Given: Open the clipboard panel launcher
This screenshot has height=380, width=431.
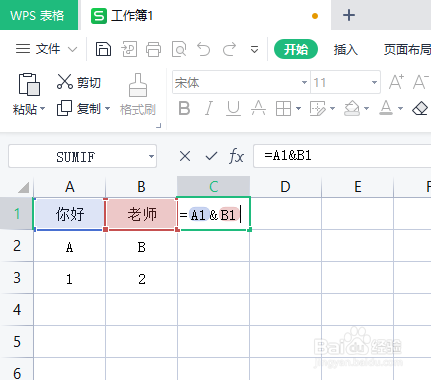Looking at the screenshot, I should click(159, 126).
